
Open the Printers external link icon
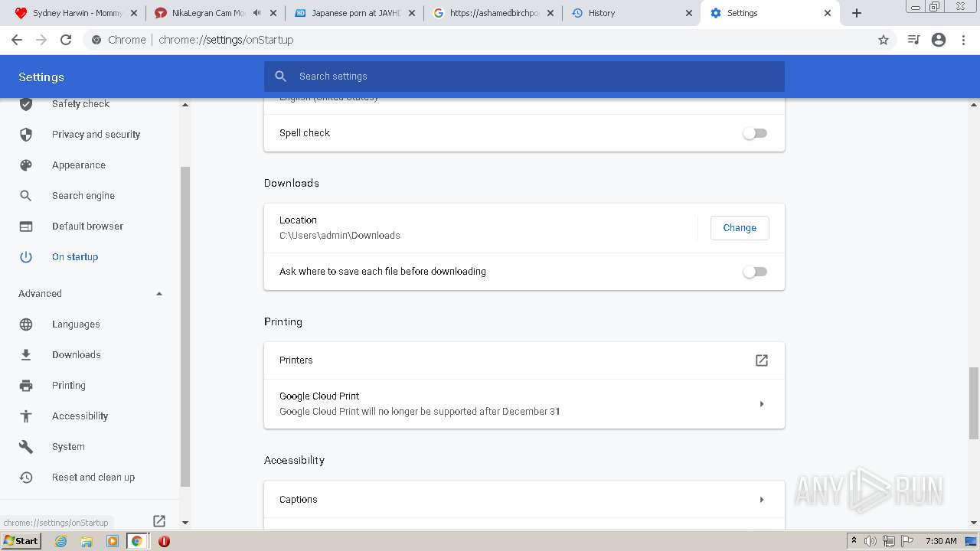tap(762, 360)
